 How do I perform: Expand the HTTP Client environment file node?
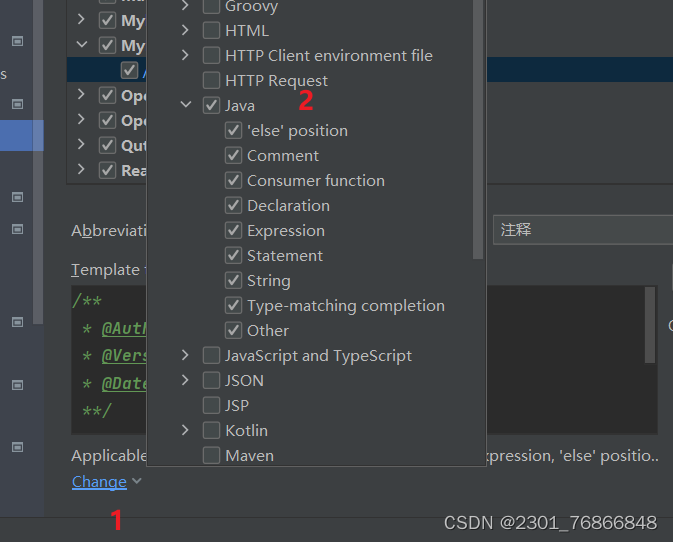coord(185,55)
